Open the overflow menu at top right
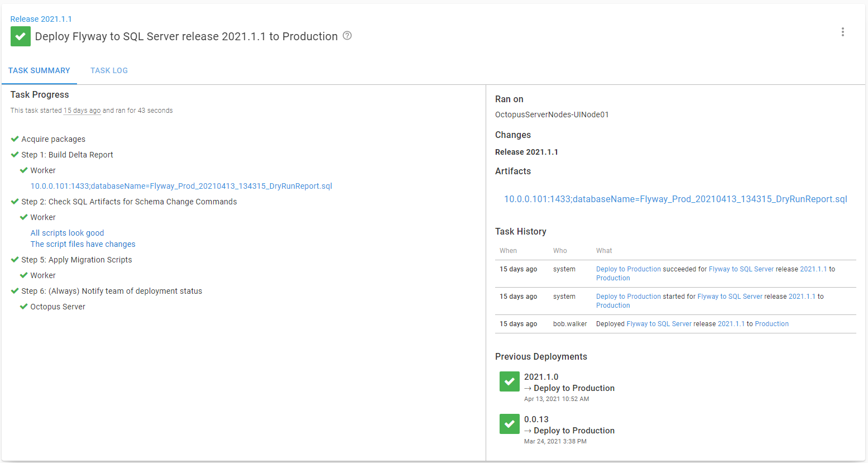 pyautogui.click(x=843, y=32)
